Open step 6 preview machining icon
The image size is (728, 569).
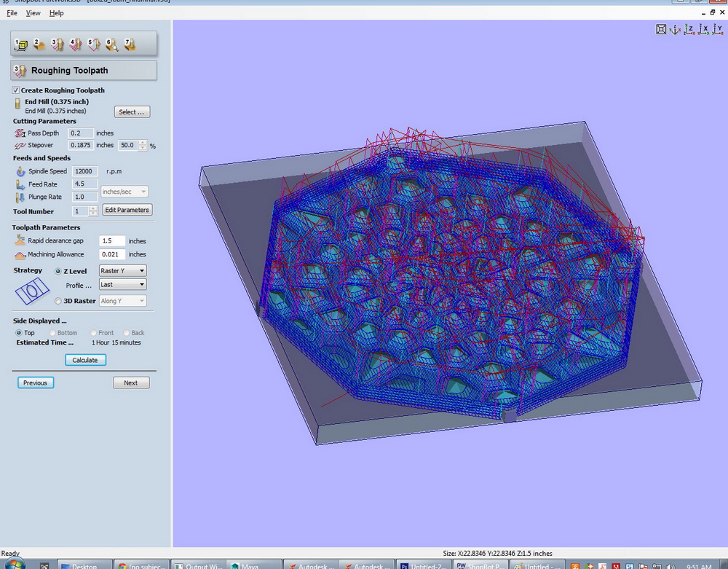(112, 44)
